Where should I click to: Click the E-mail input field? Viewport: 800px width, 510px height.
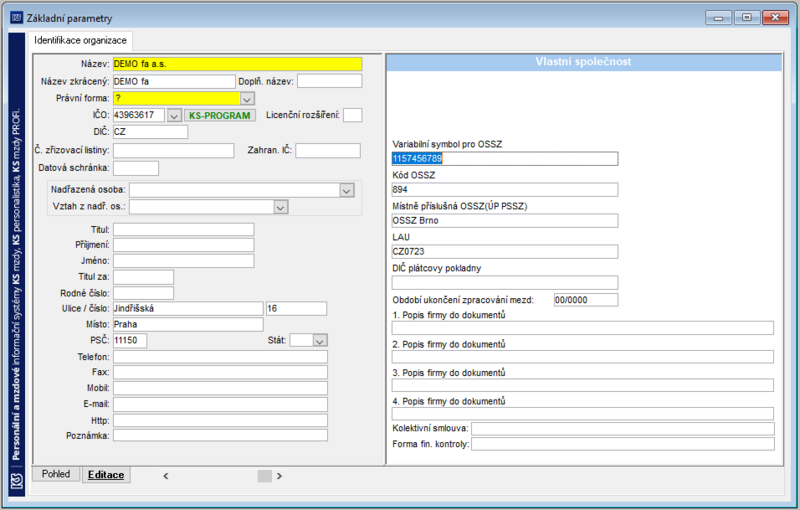220,404
